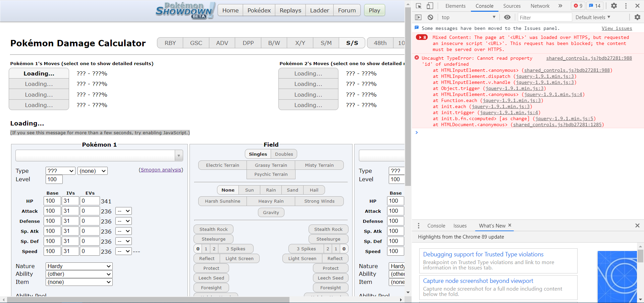Open Pokémon 1 second type dropdown
This screenshot has width=644, height=303.
click(x=93, y=171)
